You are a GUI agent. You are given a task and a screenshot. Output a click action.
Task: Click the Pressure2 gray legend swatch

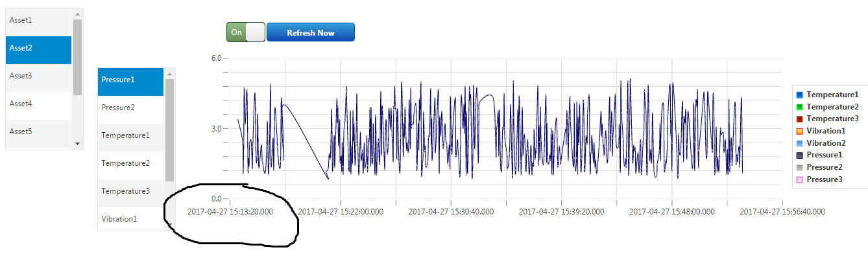pyautogui.click(x=800, y=168)
